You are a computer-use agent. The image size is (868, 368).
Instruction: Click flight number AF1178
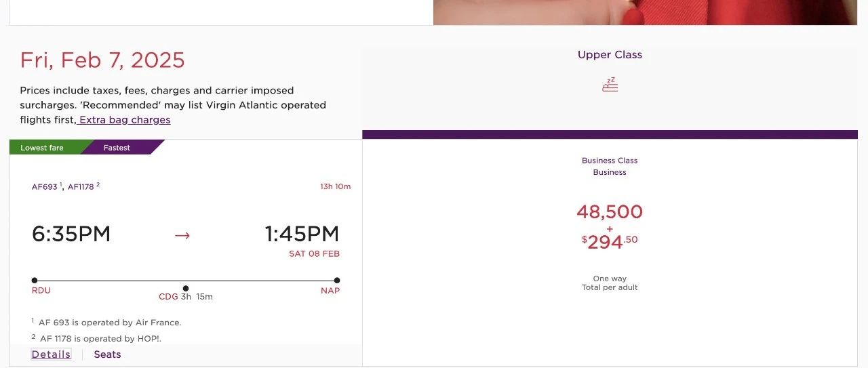[81, 187]
